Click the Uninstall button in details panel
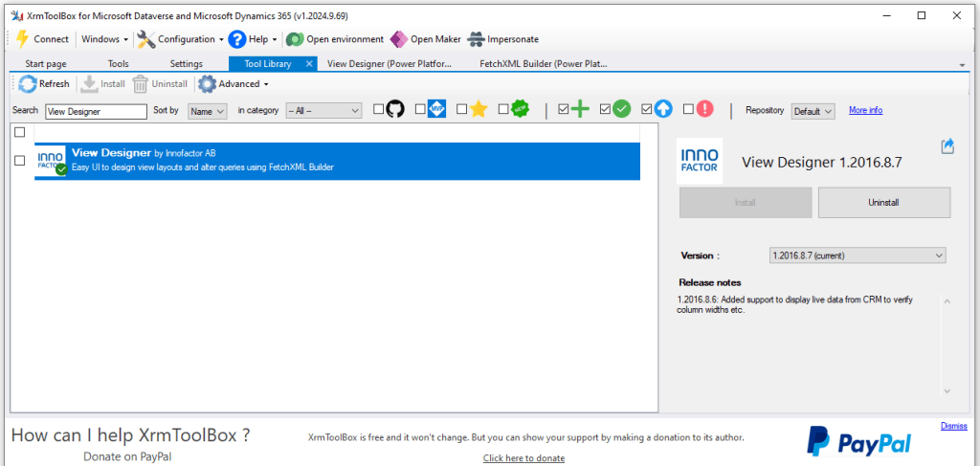Viewport: 980px width, 466px height. click(x=883, y=203)
